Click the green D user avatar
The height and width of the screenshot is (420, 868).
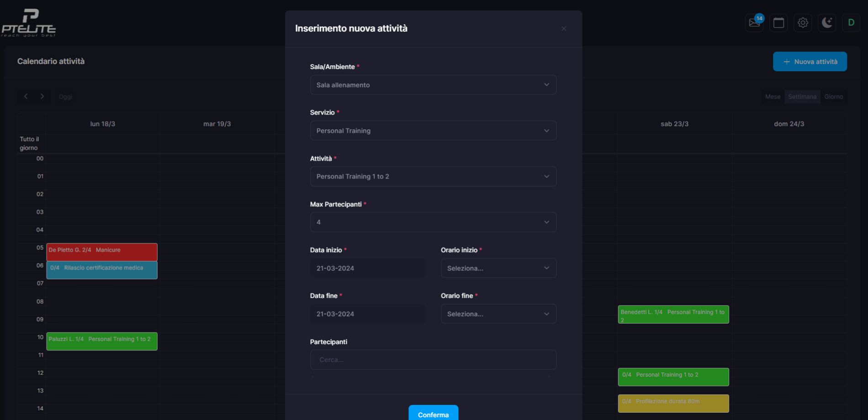(851, 23)
